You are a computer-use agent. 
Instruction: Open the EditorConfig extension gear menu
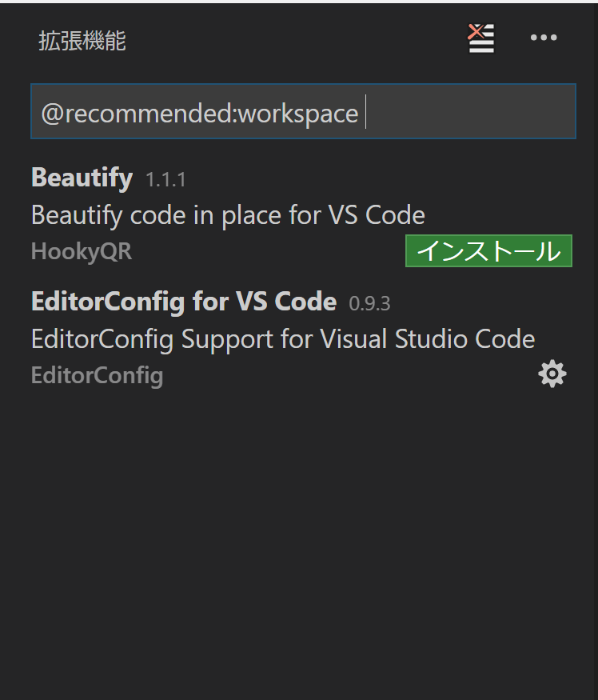click(x=552, y=374)
